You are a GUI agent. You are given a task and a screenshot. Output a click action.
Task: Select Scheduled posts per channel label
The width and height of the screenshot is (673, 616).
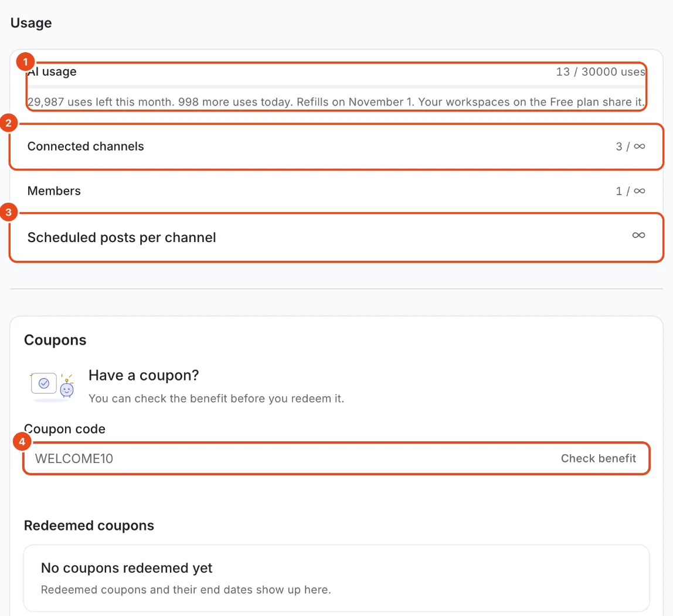[121, 237]
